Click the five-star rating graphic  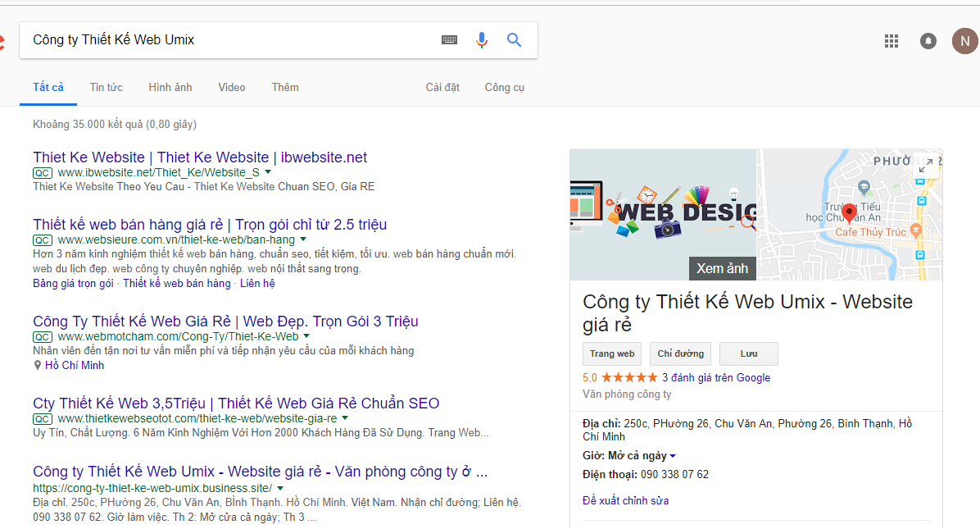pyautogui.click(x=629, y=377)
